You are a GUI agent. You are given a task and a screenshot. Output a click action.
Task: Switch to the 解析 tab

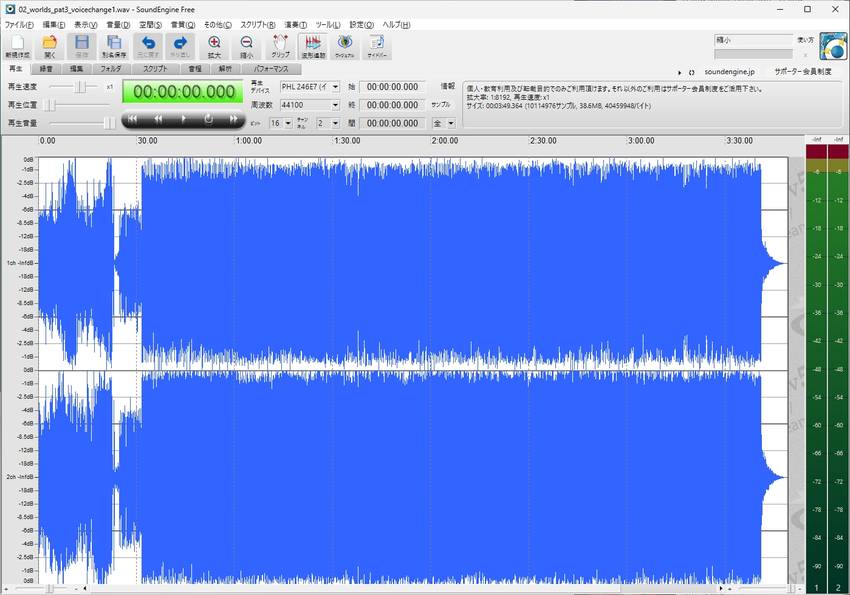[225, 69]
